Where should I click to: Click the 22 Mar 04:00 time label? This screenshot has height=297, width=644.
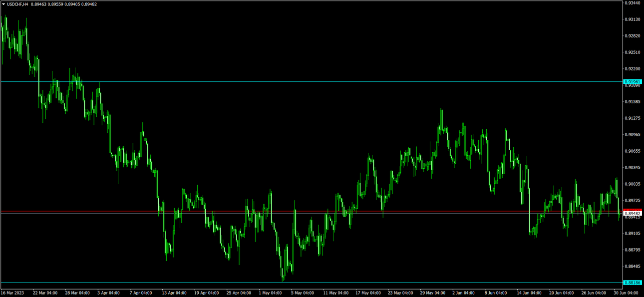tap(45, 293)
